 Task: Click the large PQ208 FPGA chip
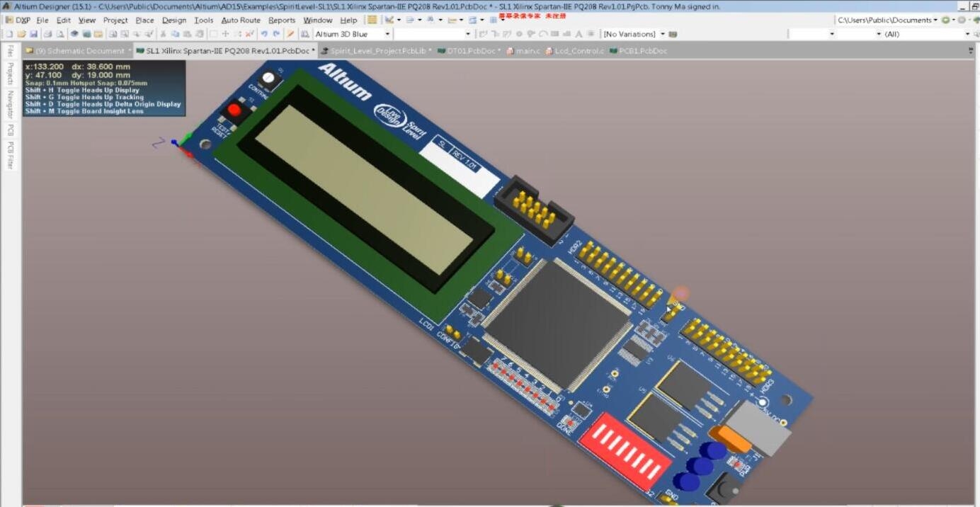pos(556,324)
